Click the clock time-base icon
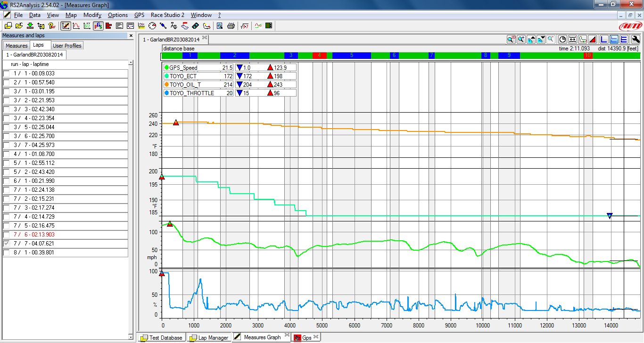Screen dimensions: 644x343 tap(562, 40)
